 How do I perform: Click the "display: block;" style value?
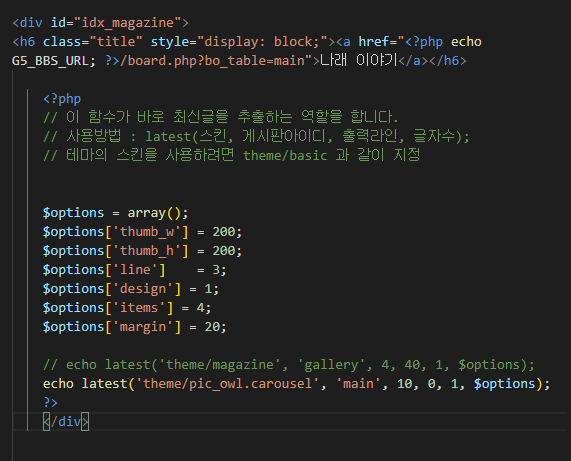pos(262,42)
